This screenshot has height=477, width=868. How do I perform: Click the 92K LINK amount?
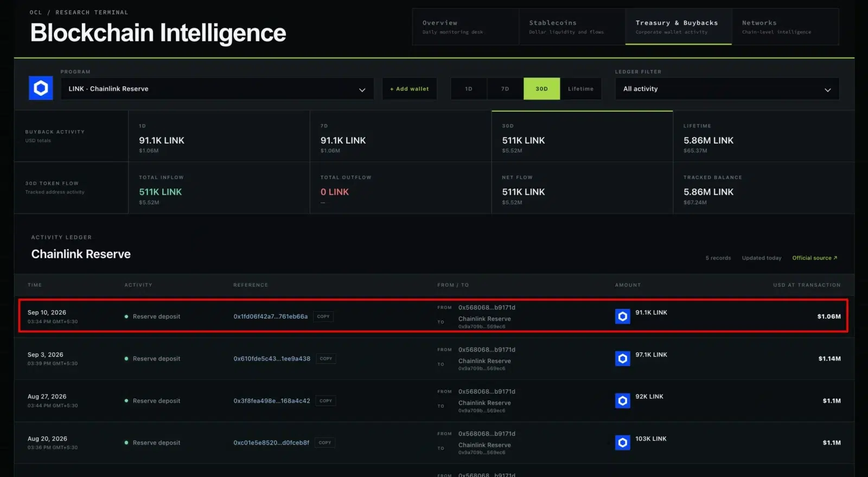point(649,397)
